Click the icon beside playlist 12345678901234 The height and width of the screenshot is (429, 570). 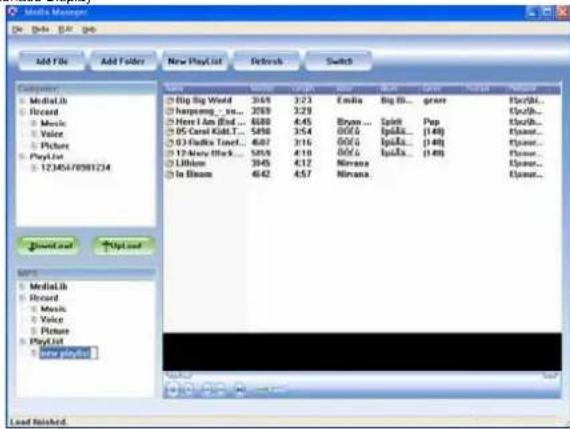click(x=34, y=168)
